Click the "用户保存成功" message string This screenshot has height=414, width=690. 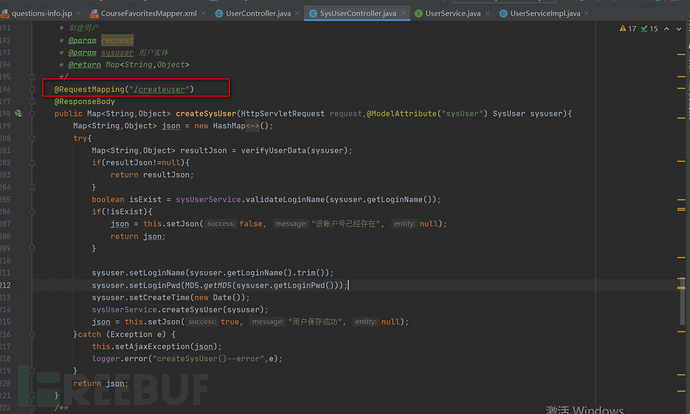click(315, 322)
